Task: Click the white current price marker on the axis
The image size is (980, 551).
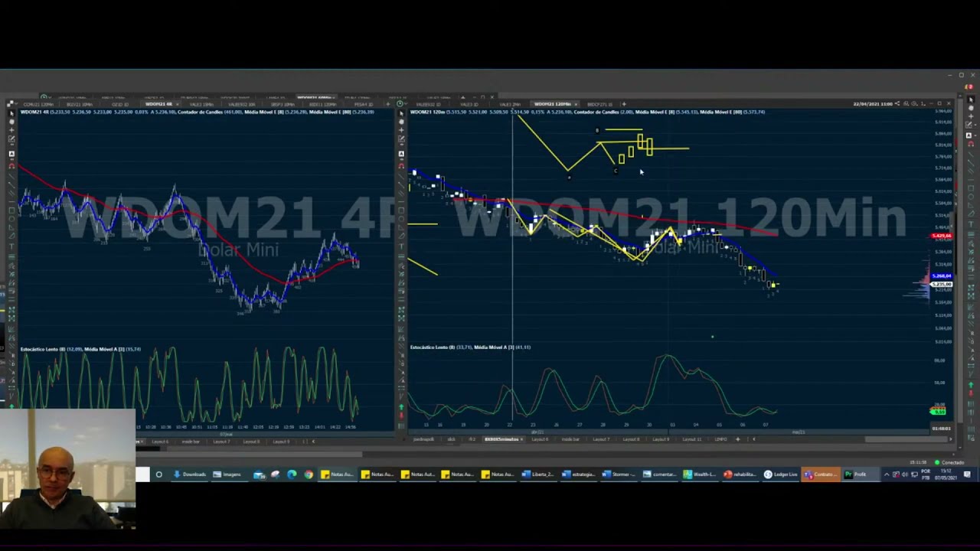Action: coord(941,285)
